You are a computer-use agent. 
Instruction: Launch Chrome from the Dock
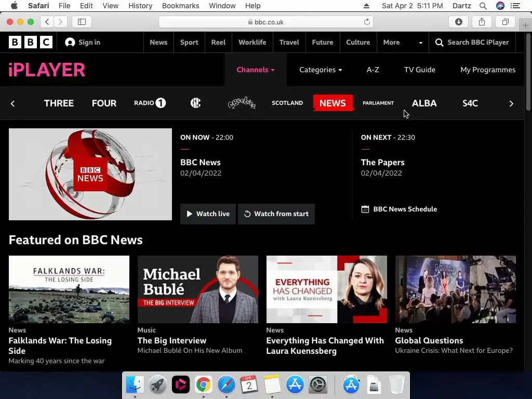[x=203, y=385]
